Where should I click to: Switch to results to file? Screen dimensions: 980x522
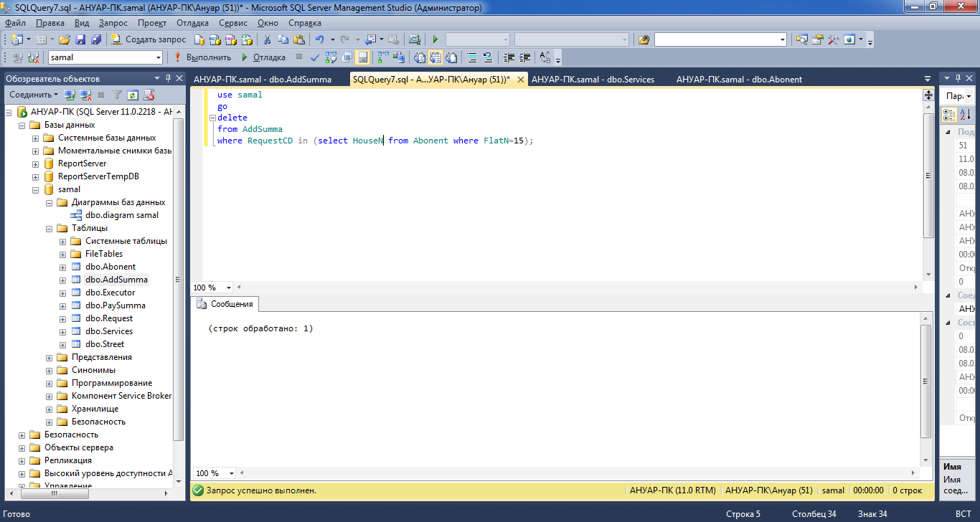point(451,57)
